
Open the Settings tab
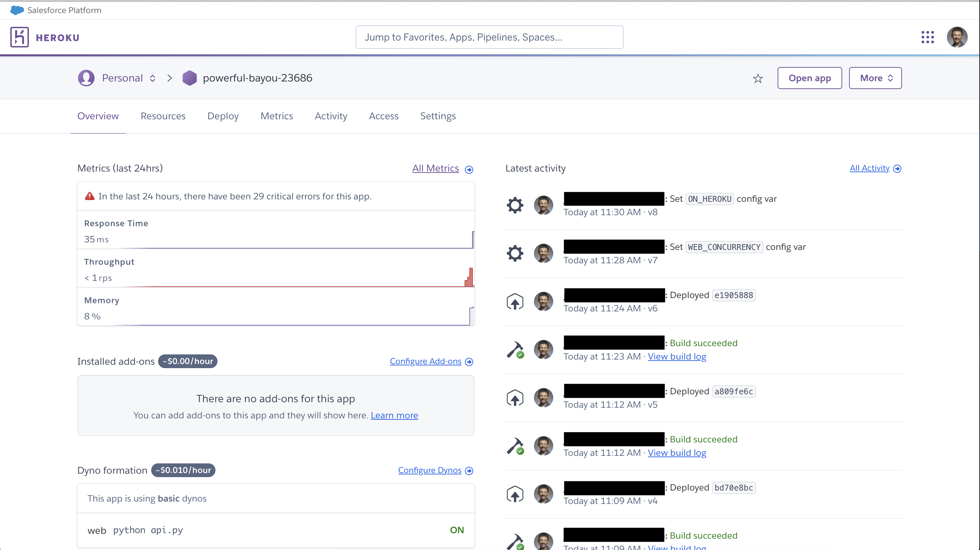coord(438,116)
